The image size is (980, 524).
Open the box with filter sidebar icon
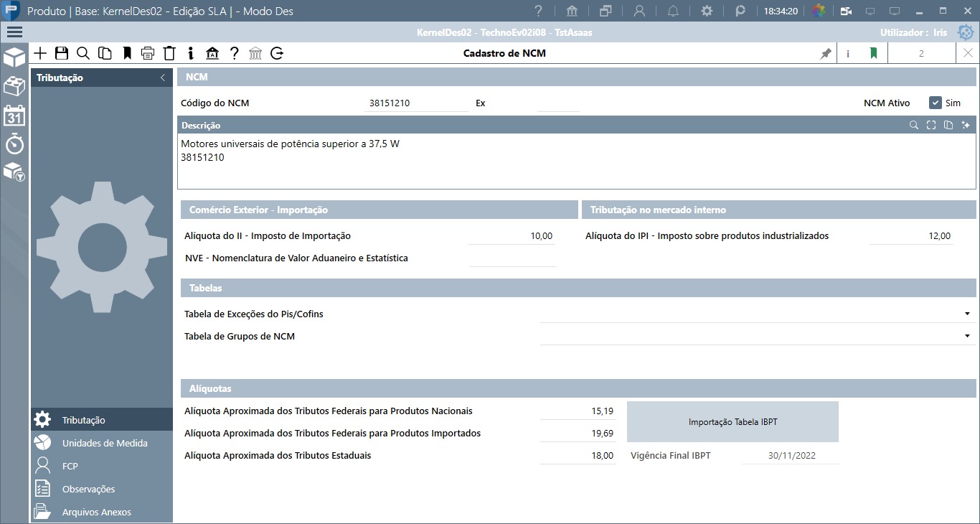pos(14,172)
